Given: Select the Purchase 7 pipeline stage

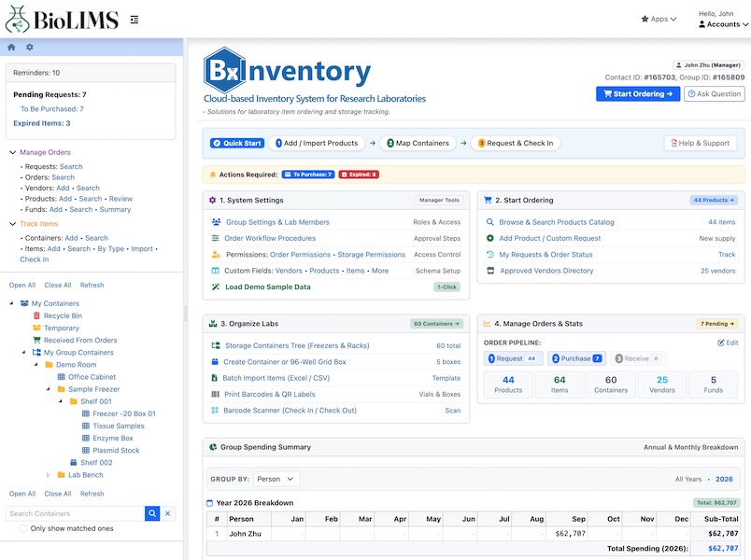Looking at the screenshot, I should click(576, 358).
